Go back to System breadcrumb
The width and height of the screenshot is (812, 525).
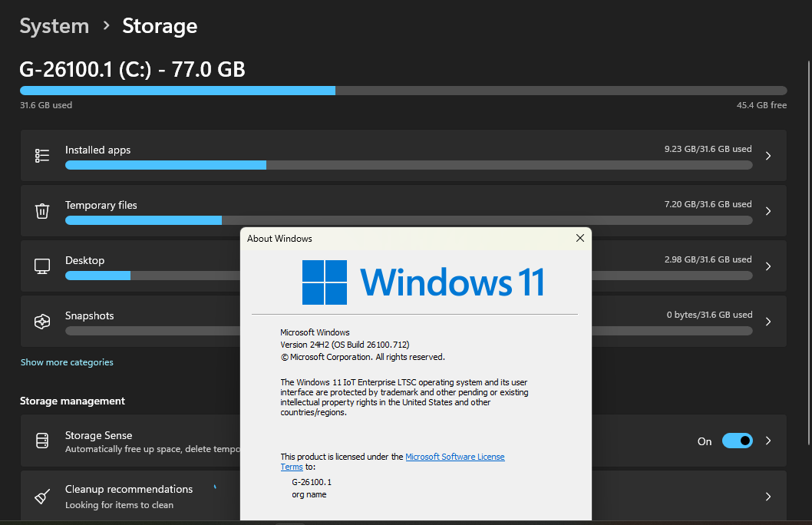click(54, 26)
